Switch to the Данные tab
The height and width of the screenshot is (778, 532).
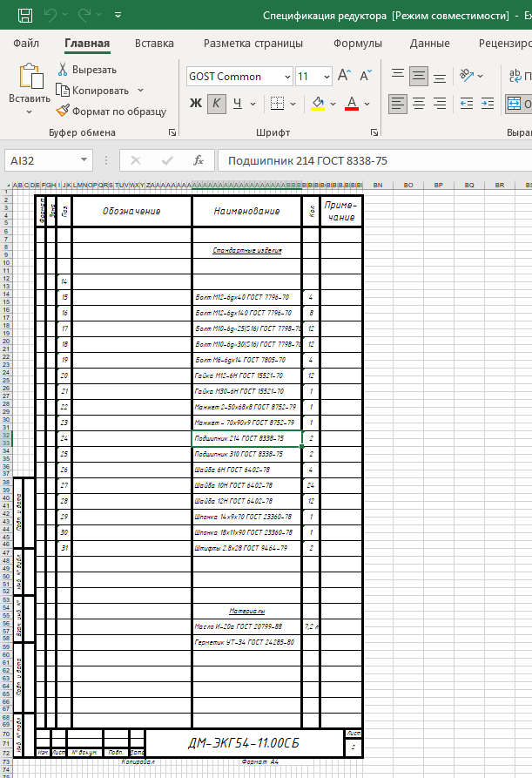tap(430, 44)
